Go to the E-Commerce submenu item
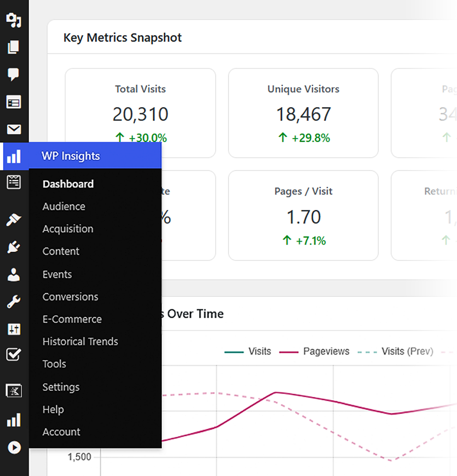The width and height of the screenshot is (457, 476). pos(72,319)
